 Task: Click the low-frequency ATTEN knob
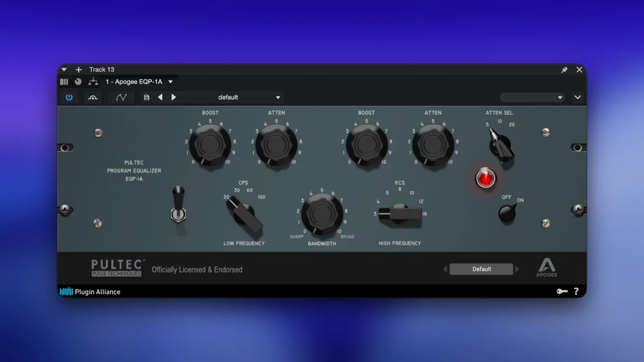point(276,144)
